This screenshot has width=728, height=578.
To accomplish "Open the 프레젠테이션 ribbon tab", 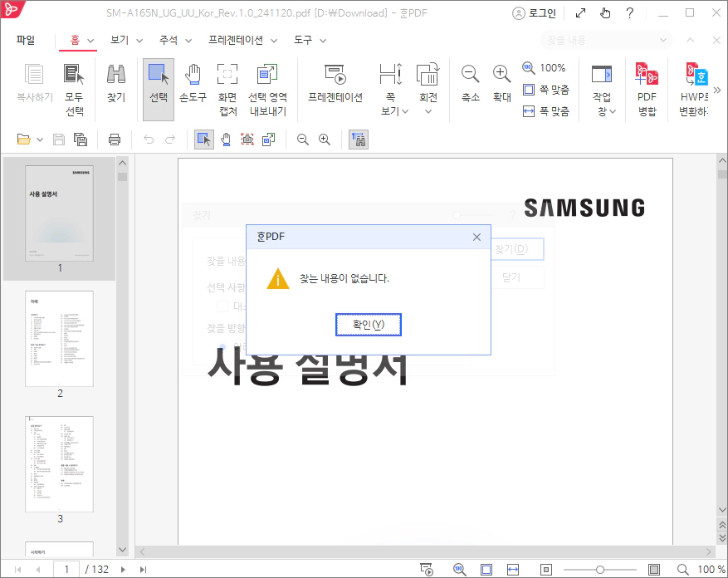I will [x=236, y=41].
